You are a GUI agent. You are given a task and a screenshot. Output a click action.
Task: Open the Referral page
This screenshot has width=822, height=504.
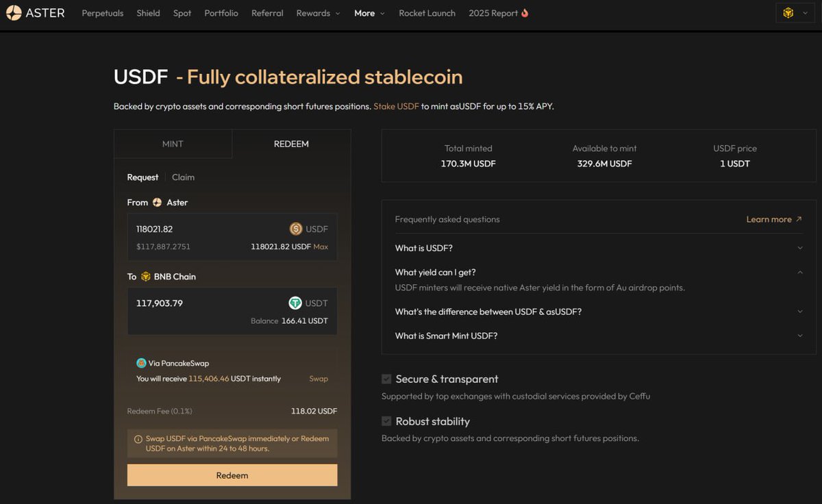click(x=267, y=13)
